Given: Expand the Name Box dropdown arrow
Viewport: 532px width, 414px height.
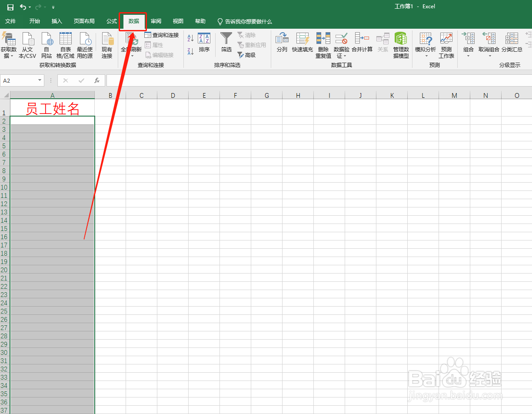Looking at the screenshot, I should click(x=40, y=80).
